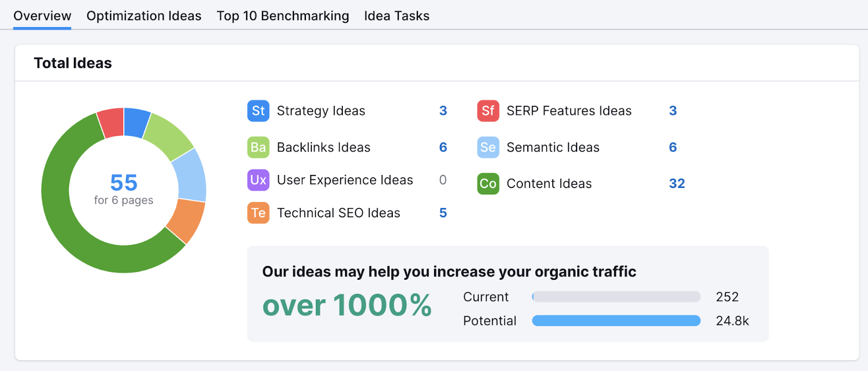Click the Semantic Ideas label

(553, 147)
